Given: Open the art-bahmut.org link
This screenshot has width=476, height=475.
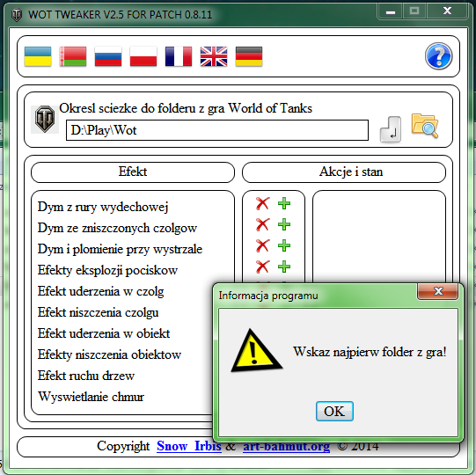Looking at the screenshot, I should tap(286, 446).
